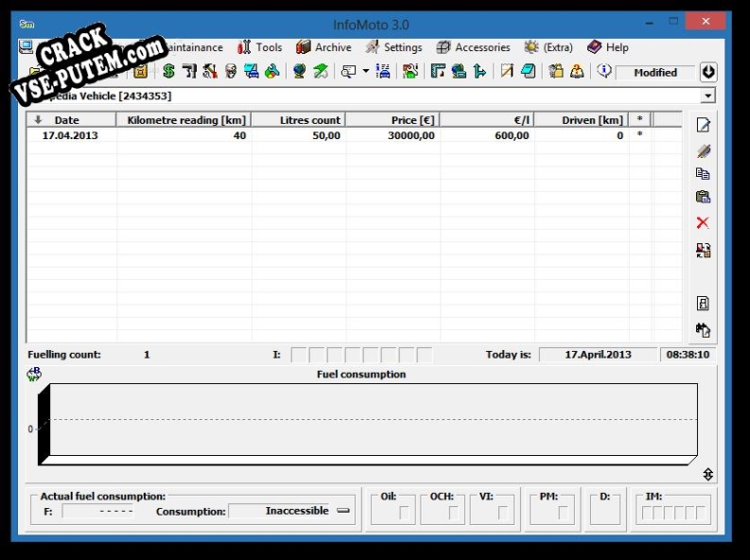750x560 pixels.
Task: Click the paste clipboard icon
Action: click(x=703, y=197)
